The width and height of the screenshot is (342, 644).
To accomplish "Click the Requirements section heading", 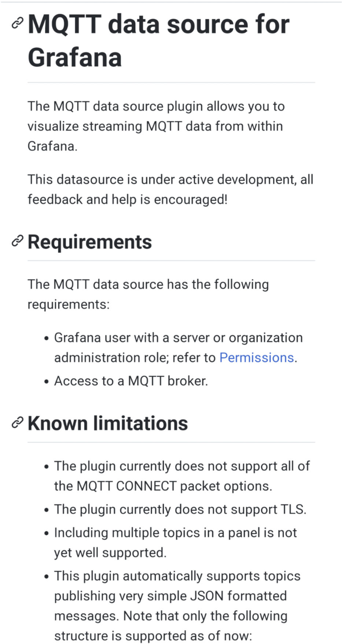I will coord(90,242).
